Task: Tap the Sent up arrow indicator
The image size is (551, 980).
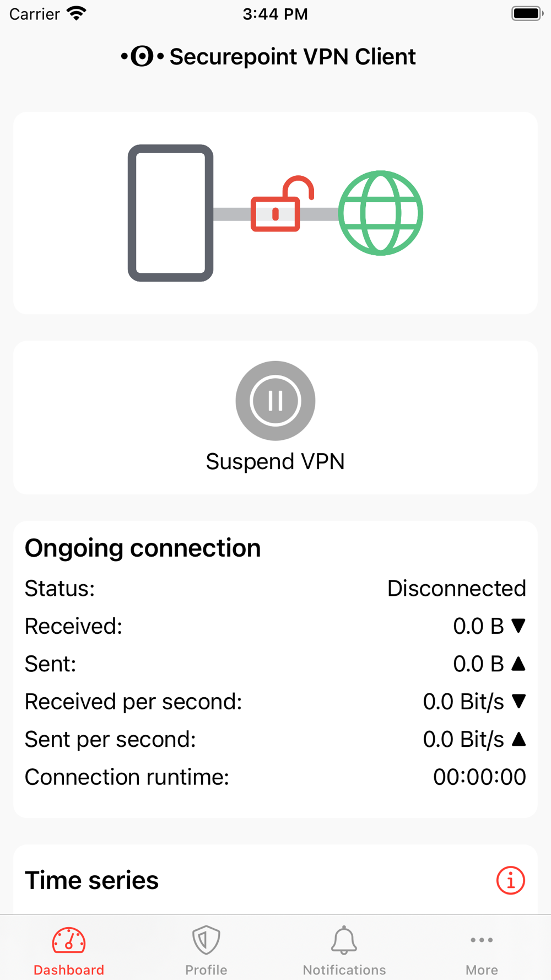Action: 518,664
